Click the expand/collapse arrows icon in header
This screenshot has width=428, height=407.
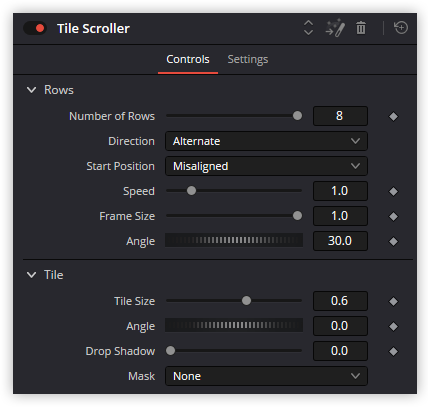[x=308, y=28]
